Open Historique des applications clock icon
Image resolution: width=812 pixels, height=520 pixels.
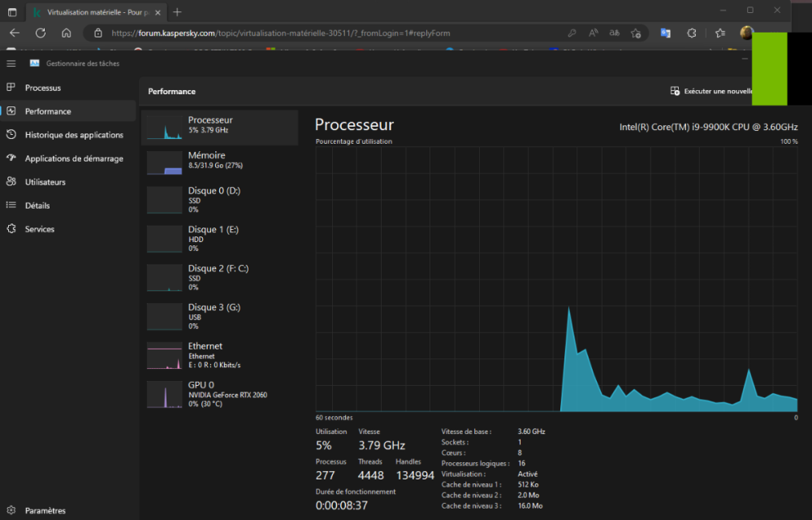11,135
